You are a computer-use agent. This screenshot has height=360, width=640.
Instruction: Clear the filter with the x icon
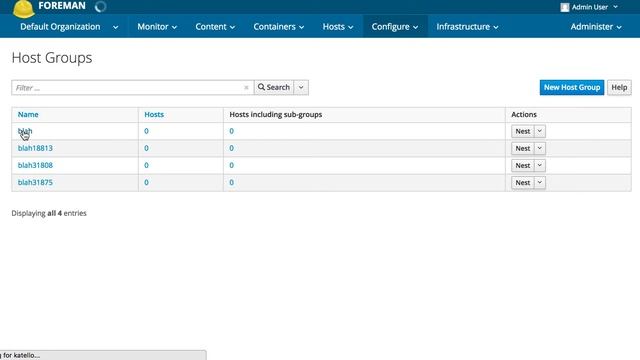[x=246, y=87]
